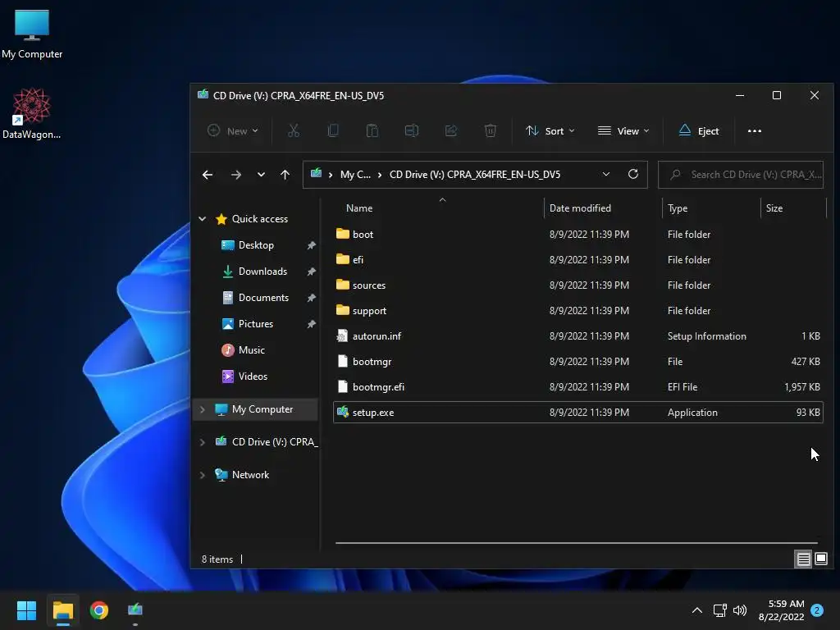
Task: Click the setup app icon on taskbar
Action: click(135, 609)
